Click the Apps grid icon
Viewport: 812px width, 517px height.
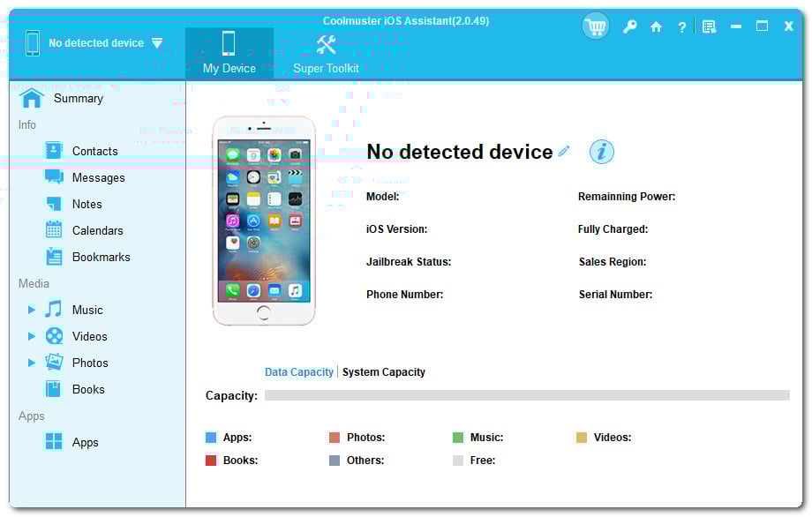[54, 441]
